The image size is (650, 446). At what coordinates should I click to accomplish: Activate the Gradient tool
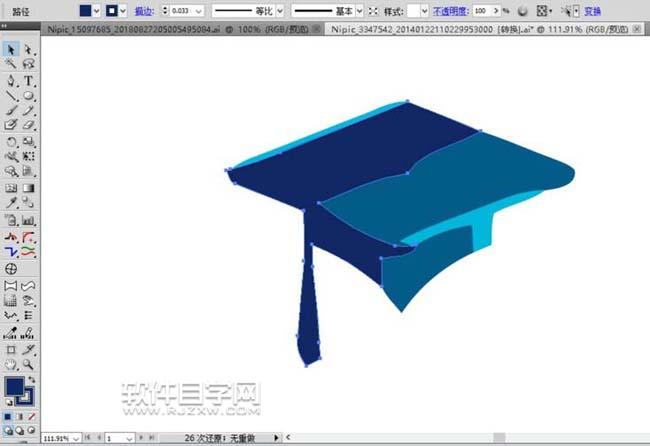(x=29, y=188)
